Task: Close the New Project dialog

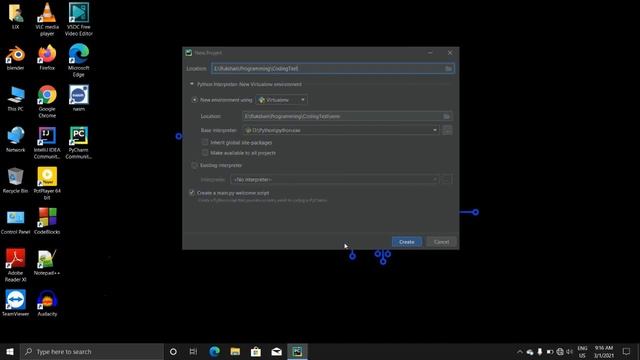Action: 450,53
